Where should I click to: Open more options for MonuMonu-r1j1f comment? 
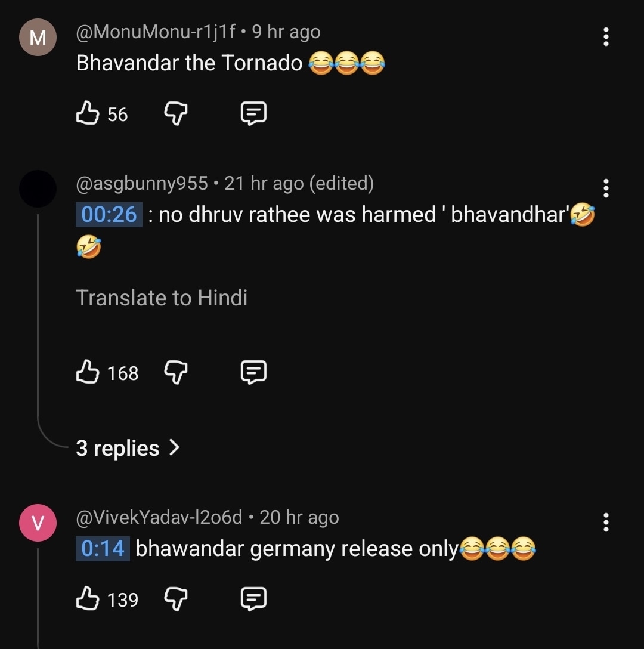(606, 37)
